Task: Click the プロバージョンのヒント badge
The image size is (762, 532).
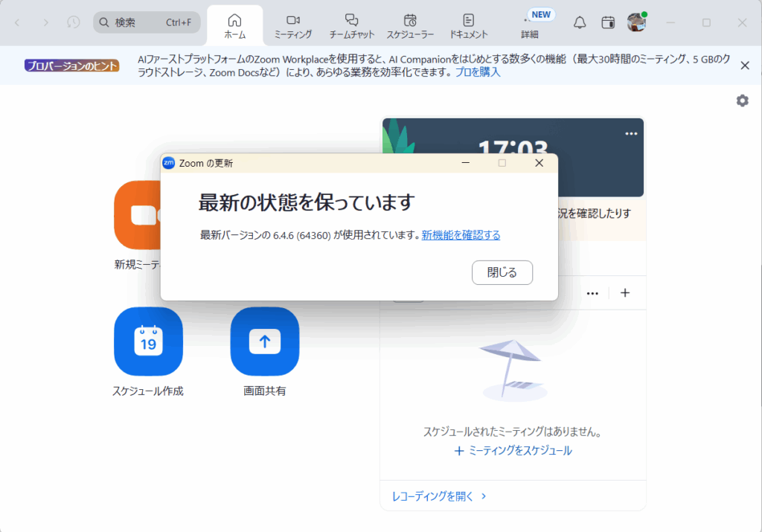Action: pos(72,65)
